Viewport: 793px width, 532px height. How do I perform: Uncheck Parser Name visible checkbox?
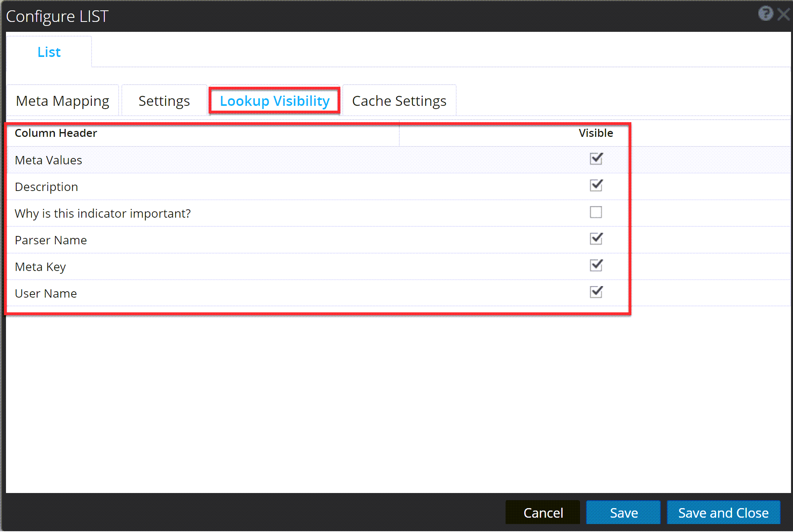coord(596,239)
